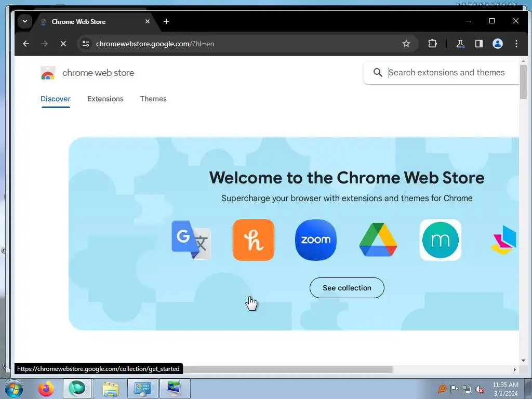Click the See collection button
This screenshot has width=532, height=399.
pyautogui.click(x=347, y=288)
